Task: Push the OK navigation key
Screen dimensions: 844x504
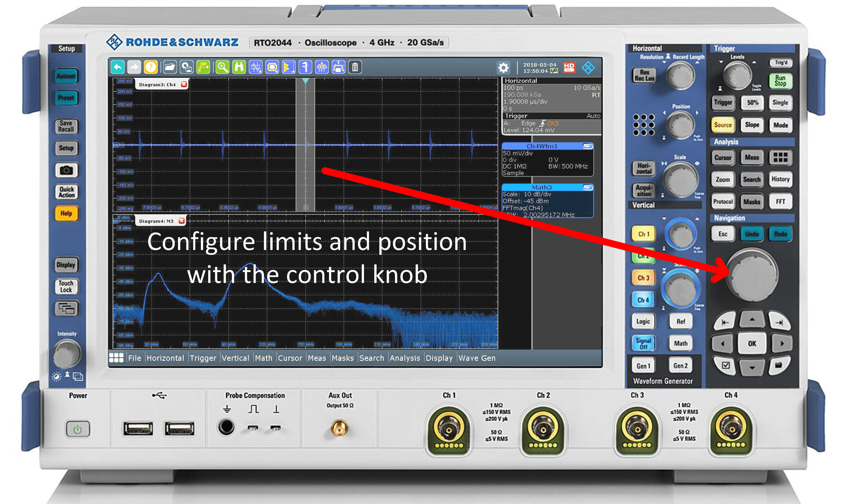Action: [x=752, y=344]
